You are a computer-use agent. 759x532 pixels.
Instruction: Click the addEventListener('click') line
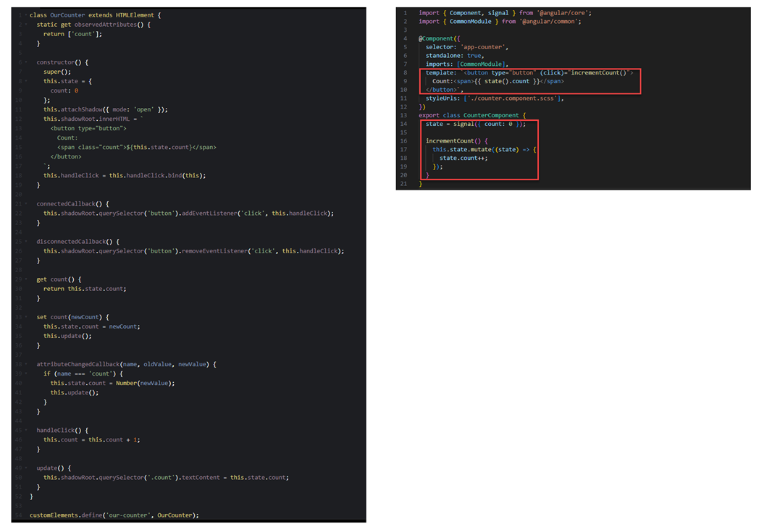[188, 214]
